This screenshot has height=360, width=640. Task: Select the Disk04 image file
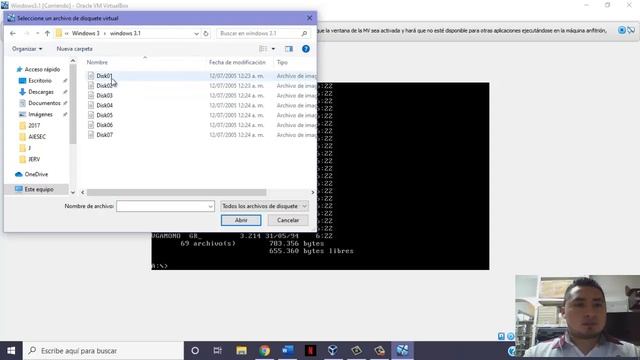point(104,105)
